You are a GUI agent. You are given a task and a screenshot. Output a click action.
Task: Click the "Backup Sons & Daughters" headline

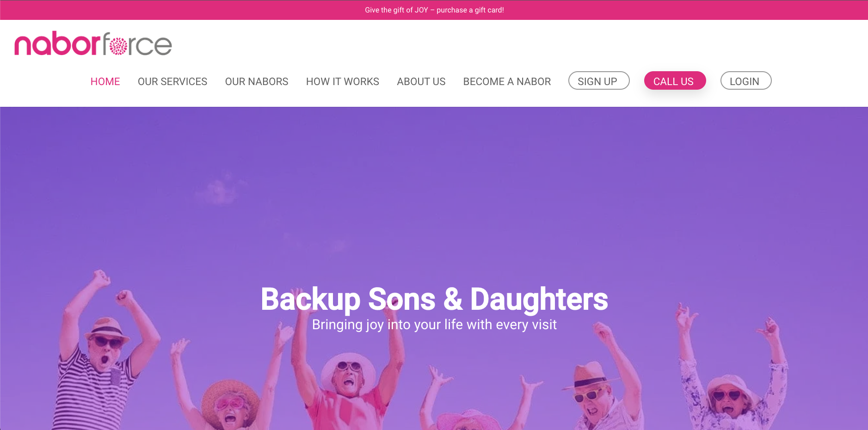(x=434, y=299)
